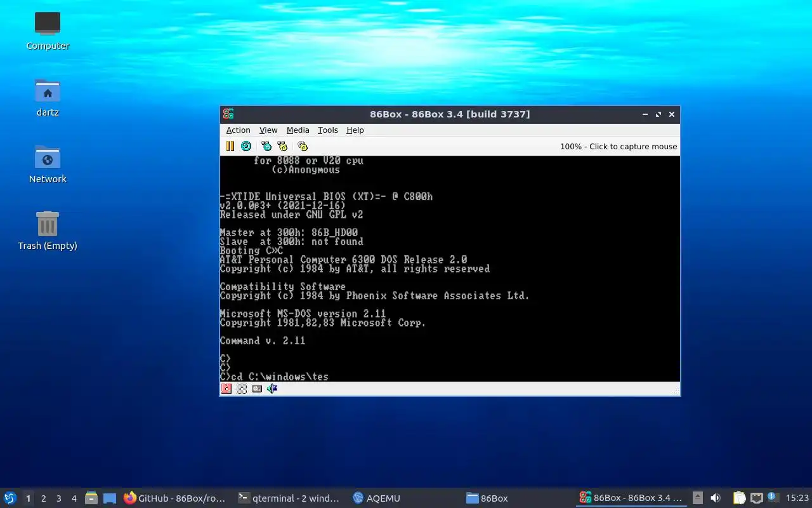Click the Network desktop icon
812x508 pixels.
pos(48,164)
